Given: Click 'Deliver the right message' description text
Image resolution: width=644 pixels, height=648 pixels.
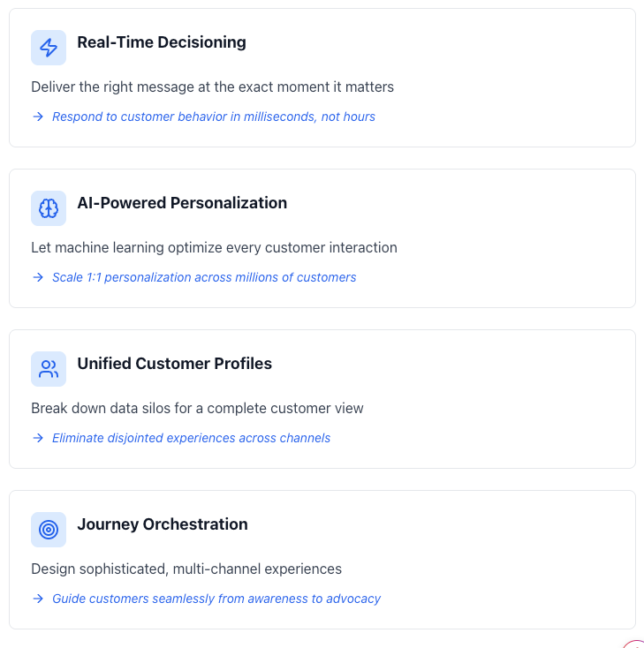Looking at the screenshot, I should point(212,87).
